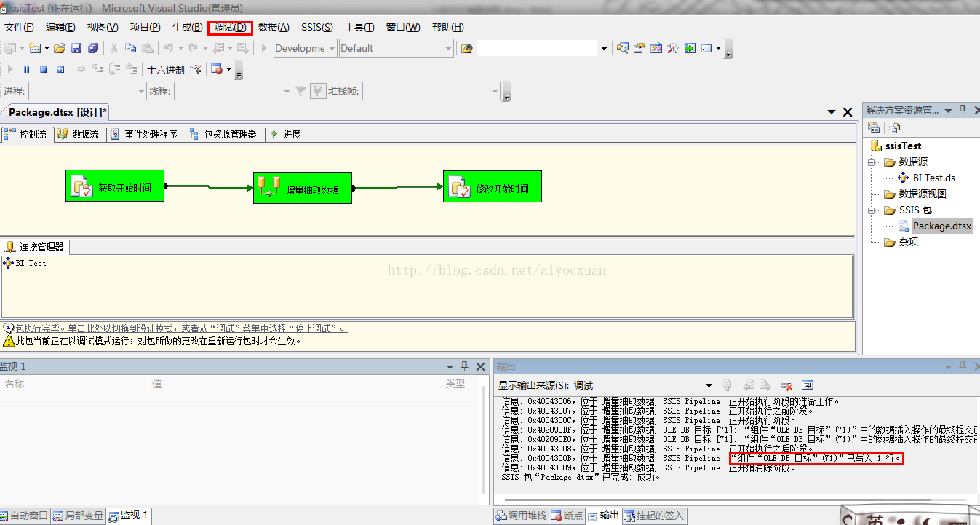Open the Debug (调试) menu
This screenshot has height=525, width=980.
(x=230, y=28)
